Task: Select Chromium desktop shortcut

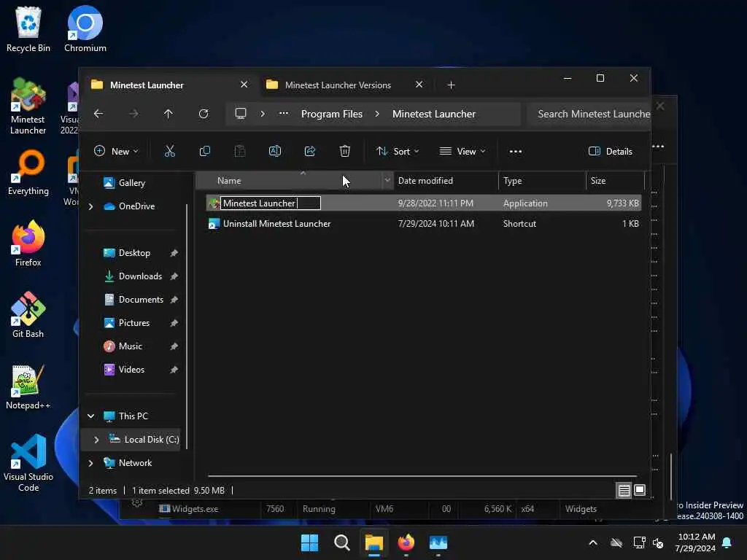Action: point(85,29)
